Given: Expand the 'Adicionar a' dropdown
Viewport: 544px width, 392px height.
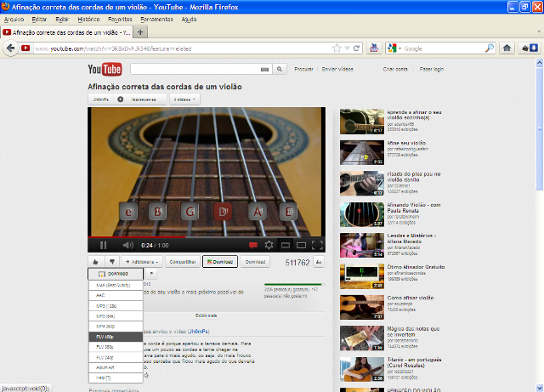Looking at the screenshot, I should pos(142,262).
